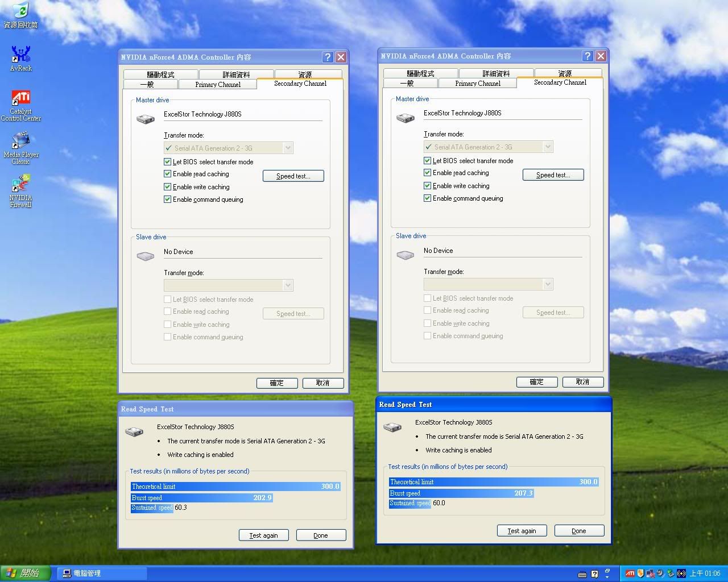
Task: Switch to the Primary Channel tab in the left window
Action: (x=218, y=84)
